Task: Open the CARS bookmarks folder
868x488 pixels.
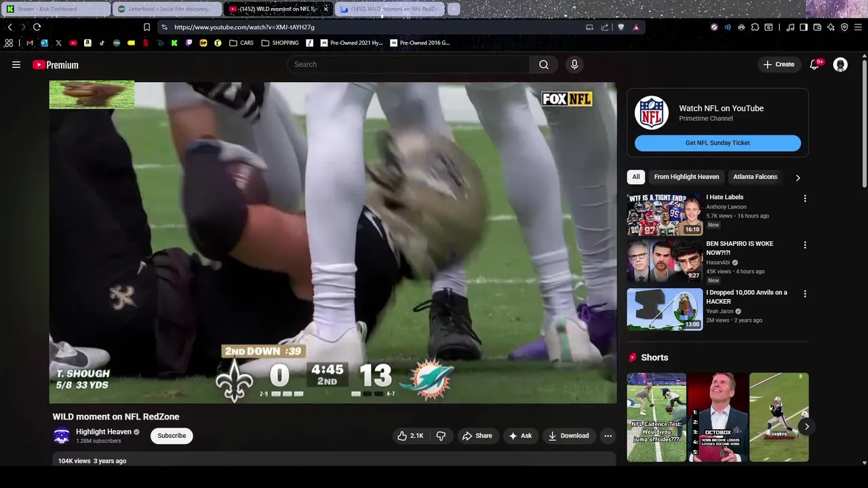Action: pos(241,43)
